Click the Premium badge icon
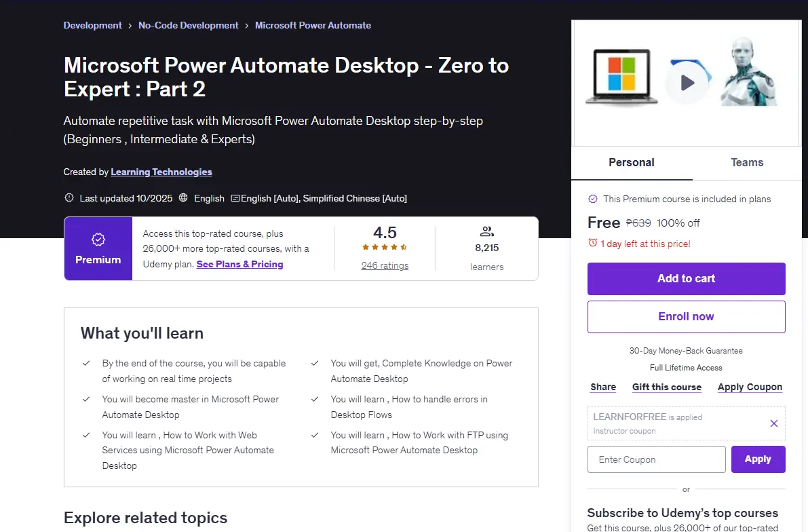The width and height of the screenshot is (808, 532). (98, 240)
